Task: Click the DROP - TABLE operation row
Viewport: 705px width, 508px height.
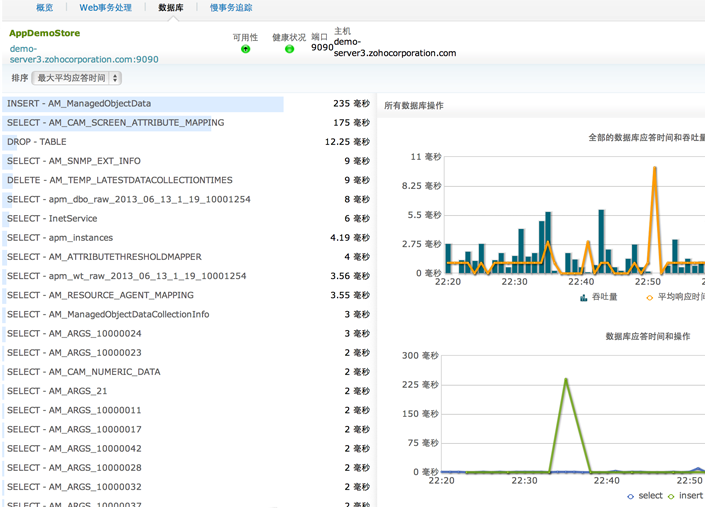Action: (37, 142)
